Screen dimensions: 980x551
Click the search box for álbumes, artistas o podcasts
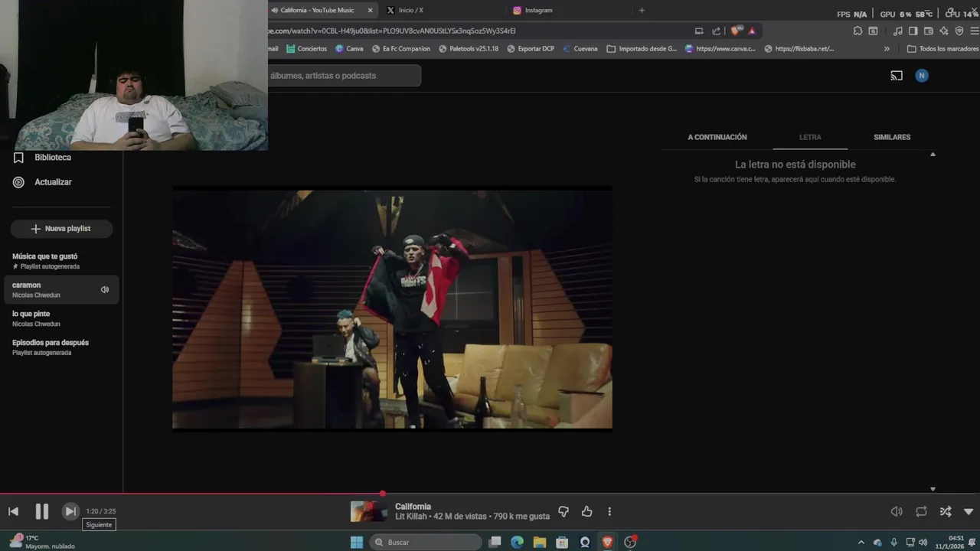click(x=345, y=76)
